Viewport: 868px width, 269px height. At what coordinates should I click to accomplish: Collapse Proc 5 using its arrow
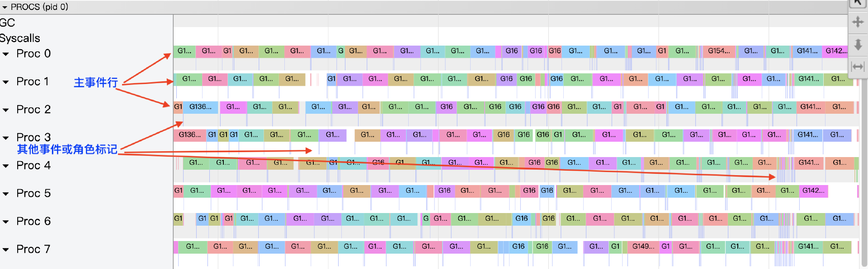point(6,194)
